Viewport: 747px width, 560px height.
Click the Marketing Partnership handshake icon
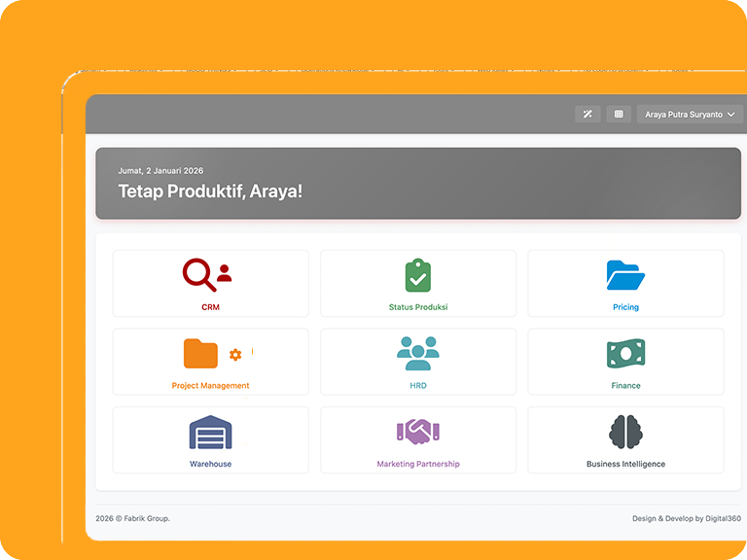[x=418, y=432]
